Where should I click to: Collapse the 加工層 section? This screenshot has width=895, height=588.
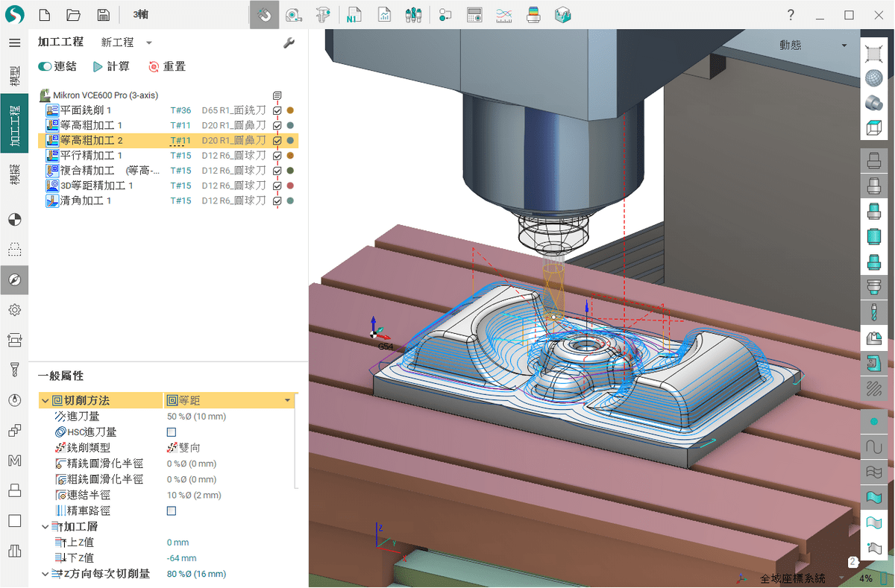coord(45,527)
